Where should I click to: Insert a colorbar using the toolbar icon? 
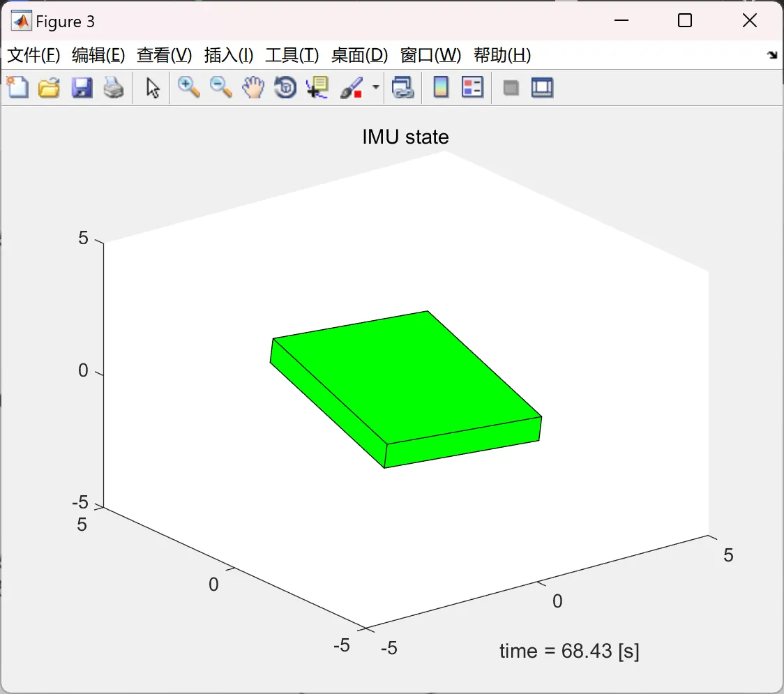441,87
